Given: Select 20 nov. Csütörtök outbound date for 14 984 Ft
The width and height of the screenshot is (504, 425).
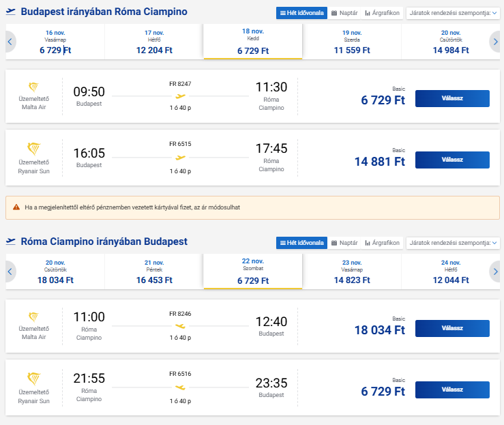Looking at the screenshot, I should pos(450,42).
